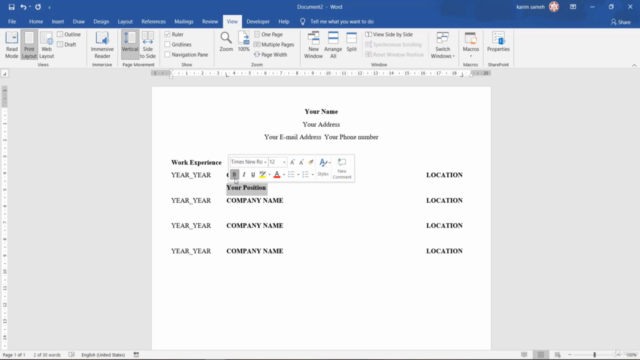Enable the Gridlines checkbox
The width and height of the screenshot is (640, 360).
[x=167, y=44]
